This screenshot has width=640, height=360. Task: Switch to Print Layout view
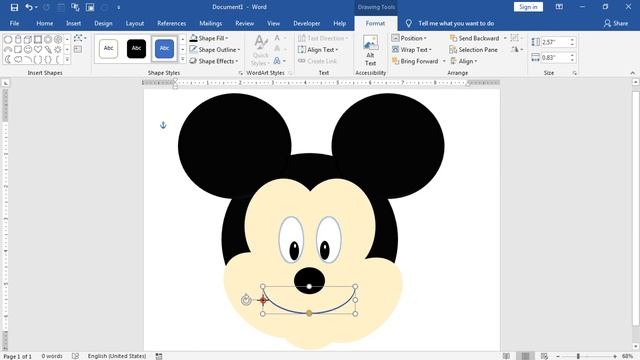click(x=525, y=356)
